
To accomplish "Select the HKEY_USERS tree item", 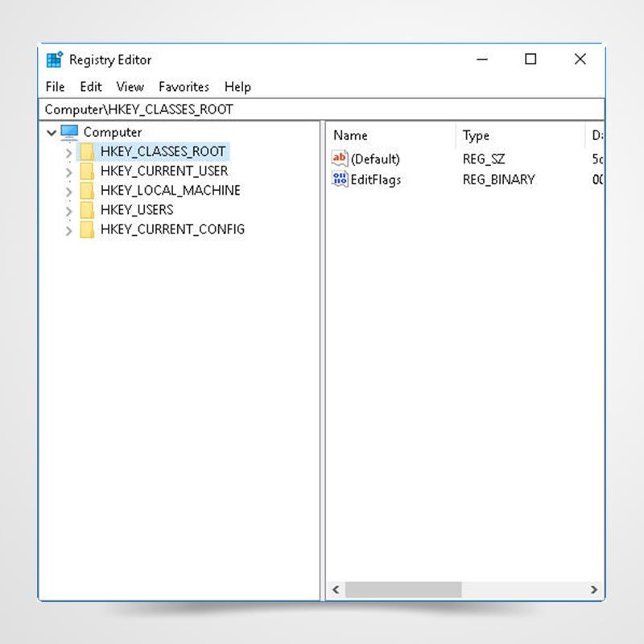I will point(137,210).
